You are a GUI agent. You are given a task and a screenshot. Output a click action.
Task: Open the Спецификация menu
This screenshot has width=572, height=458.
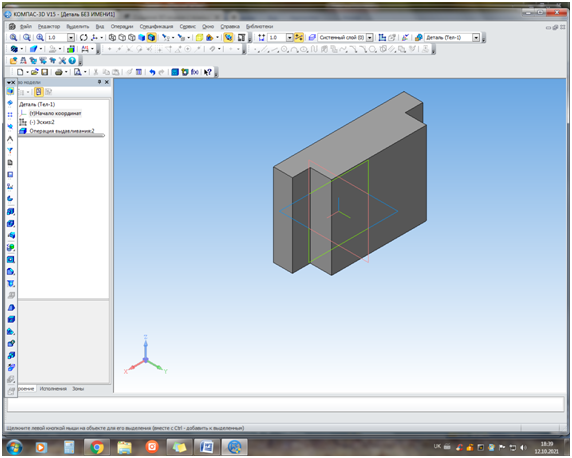(156, 26)
